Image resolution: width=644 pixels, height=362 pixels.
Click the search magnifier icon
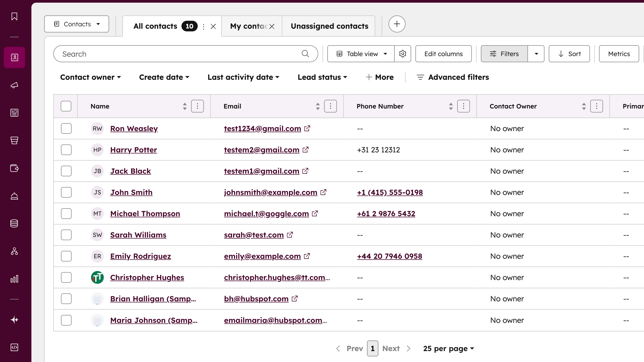click(305, 54)
